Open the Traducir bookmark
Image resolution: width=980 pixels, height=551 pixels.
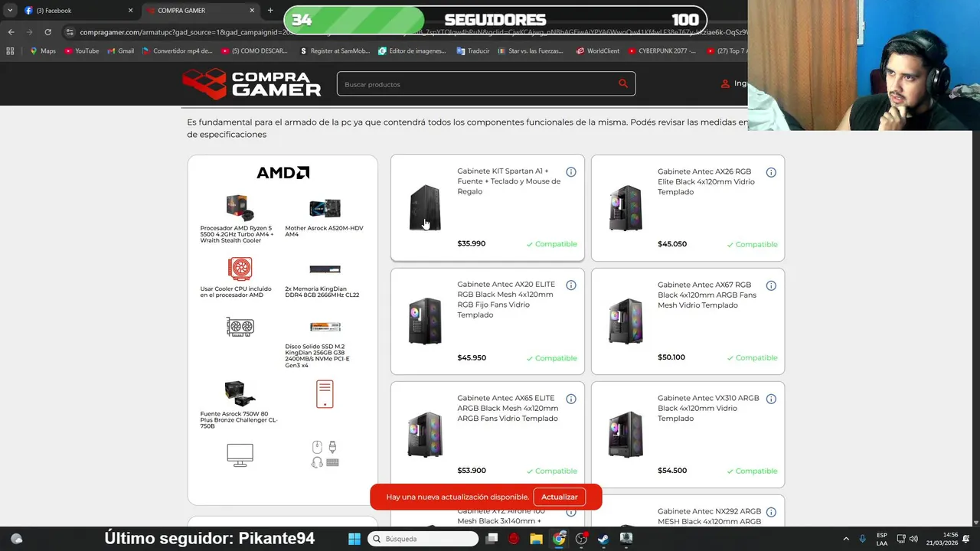[473, 51]
